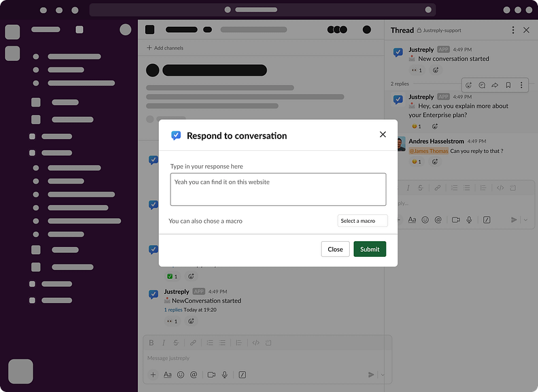Insert bulleted list in main composer
The width and height of the screenshot is (538, 392).
pyautogui.click(x=222, y=342)
